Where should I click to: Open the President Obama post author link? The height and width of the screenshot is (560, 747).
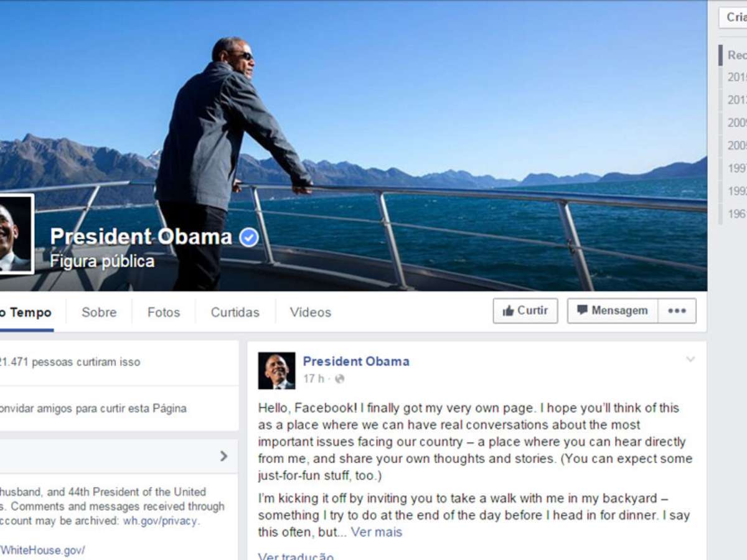tap(356, 361)
